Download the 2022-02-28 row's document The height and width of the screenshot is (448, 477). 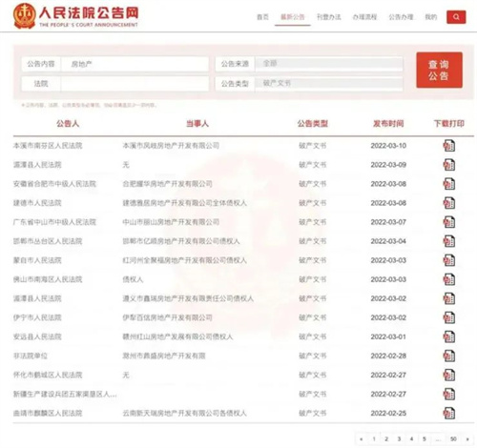coord(449,356)
